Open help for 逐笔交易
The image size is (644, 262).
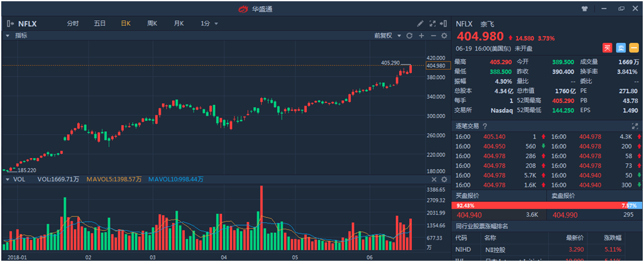click(485, 126)
